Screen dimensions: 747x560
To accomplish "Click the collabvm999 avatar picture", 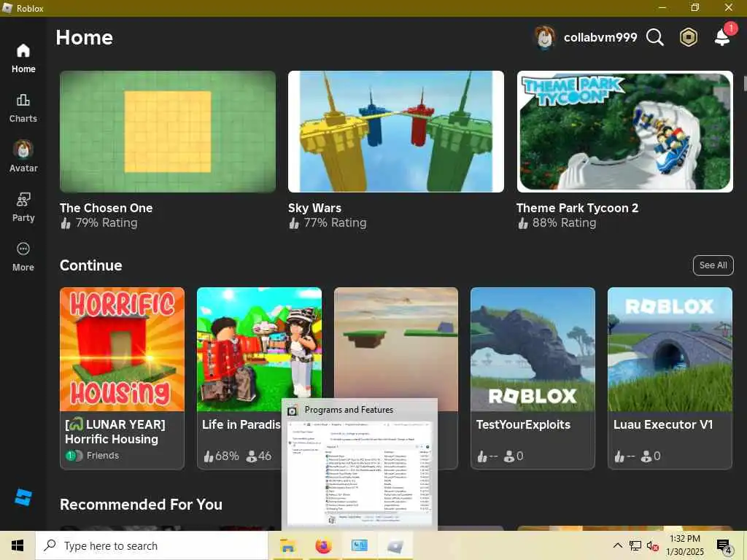I will pyautogui.click(x=544, y=38).
